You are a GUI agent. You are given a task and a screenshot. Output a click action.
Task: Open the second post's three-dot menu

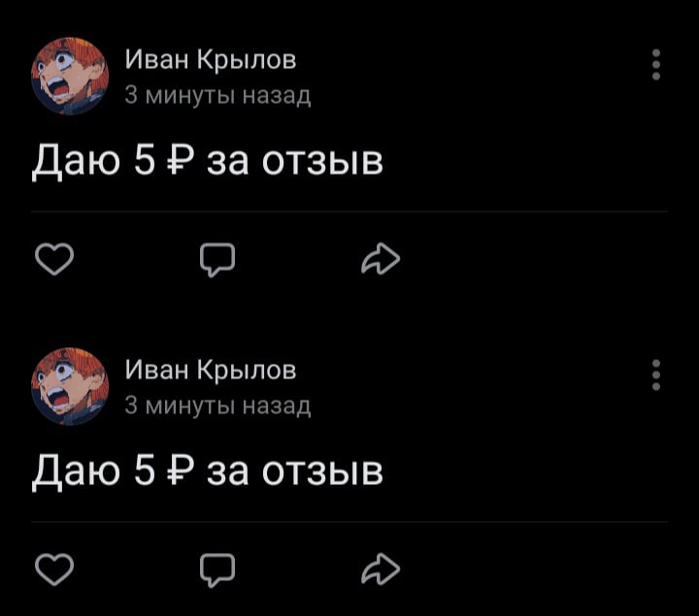[657, 374]
